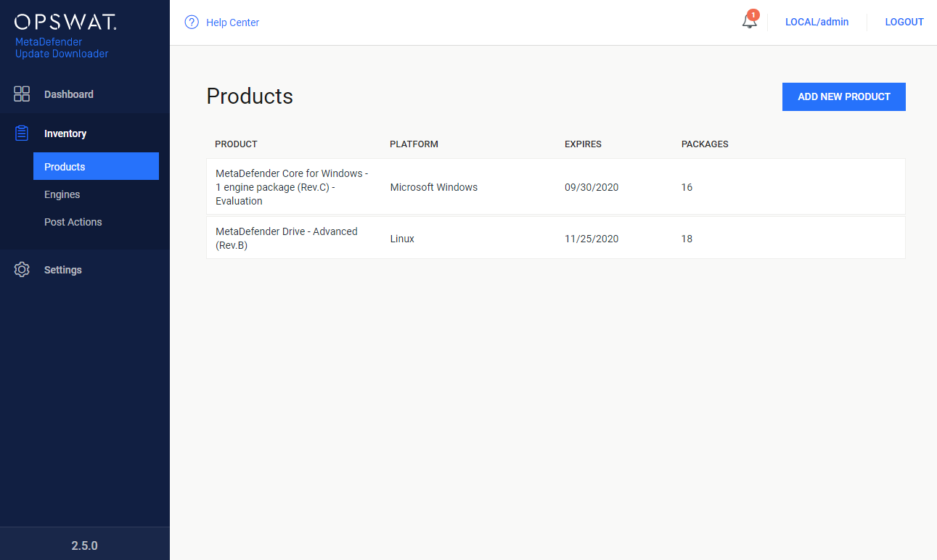Click the EXPIRES column header
Viewport: 937px width, 560px height.
pos(583,144)
